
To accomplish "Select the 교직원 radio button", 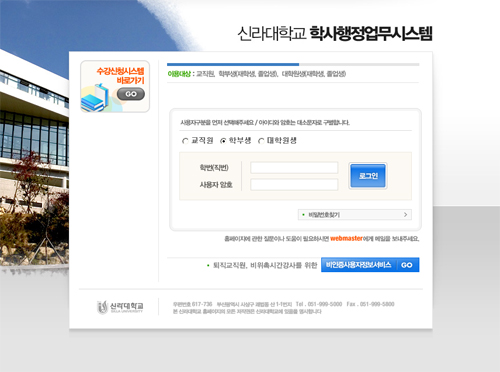I will pos(185,141).
